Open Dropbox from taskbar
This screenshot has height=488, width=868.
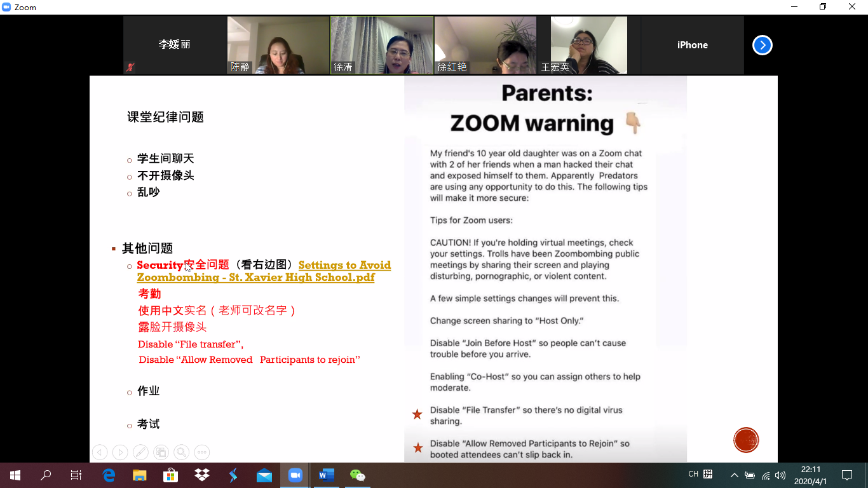(202, 475)
